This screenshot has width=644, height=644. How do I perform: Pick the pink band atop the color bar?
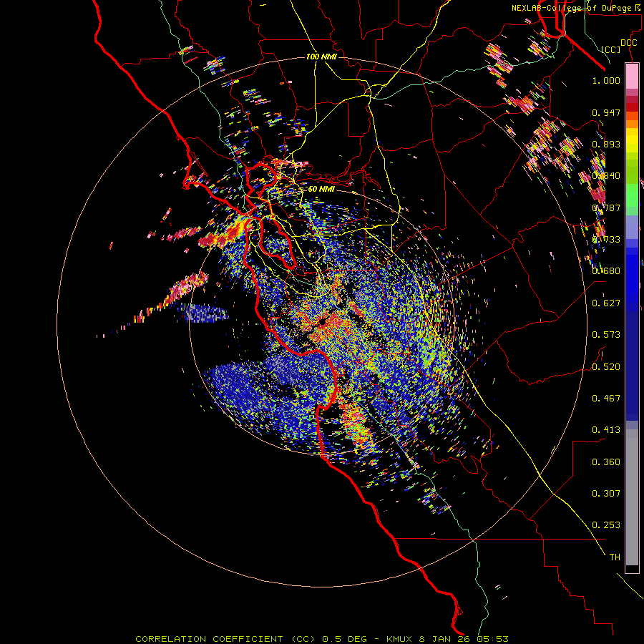[632, 76]
